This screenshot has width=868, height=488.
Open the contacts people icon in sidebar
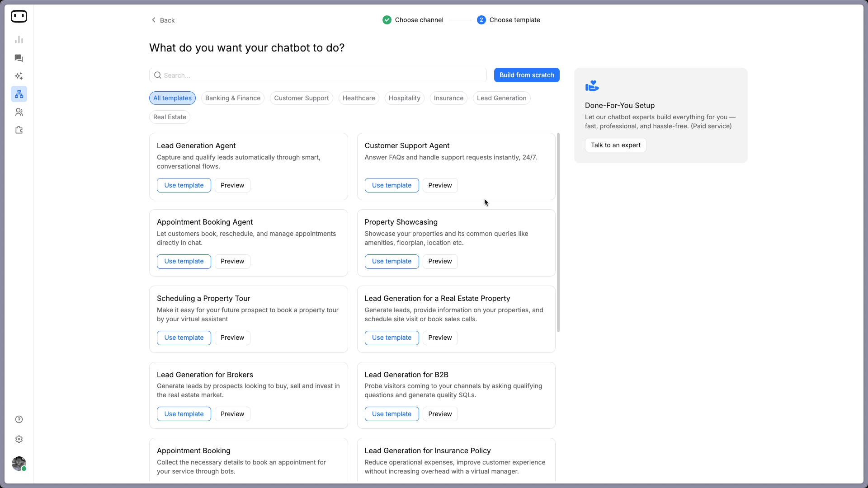click(19, 112)
